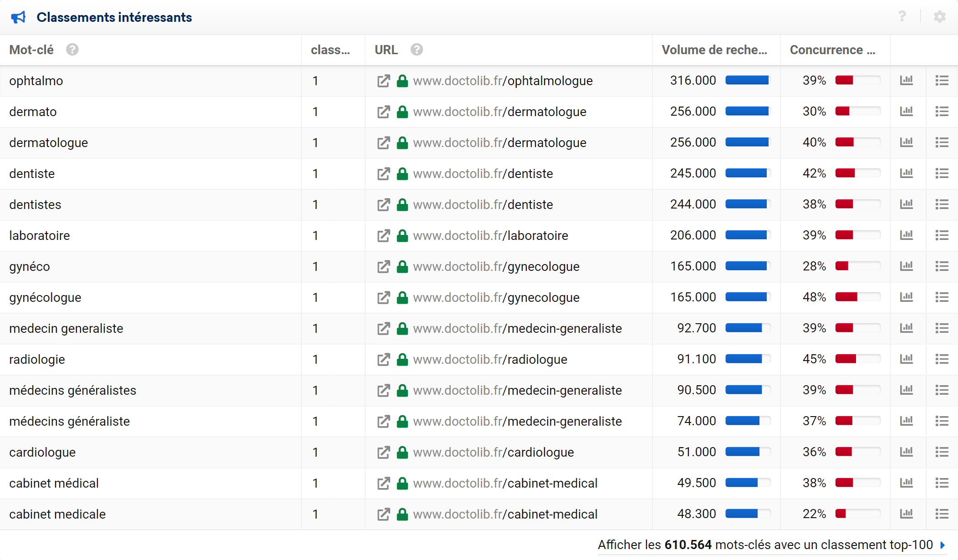Open dermato row's doctolib.fr/dermatologue link
Screen dimensions: 958x560
[x=499, y=112]
